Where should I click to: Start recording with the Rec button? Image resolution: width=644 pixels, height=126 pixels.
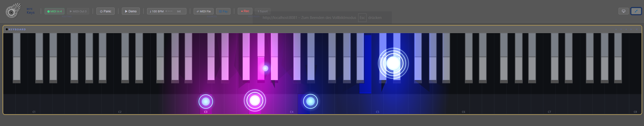coord(245,11)
